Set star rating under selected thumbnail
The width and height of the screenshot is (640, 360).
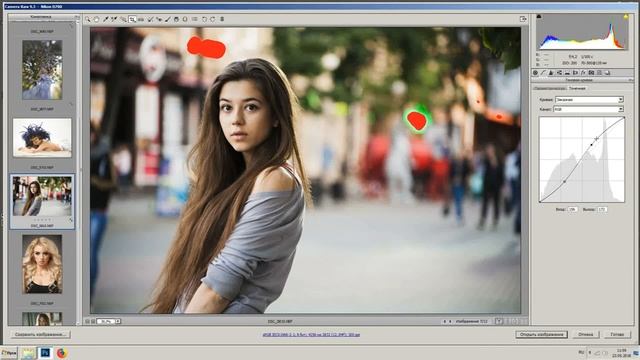click(x=42, y=220)
